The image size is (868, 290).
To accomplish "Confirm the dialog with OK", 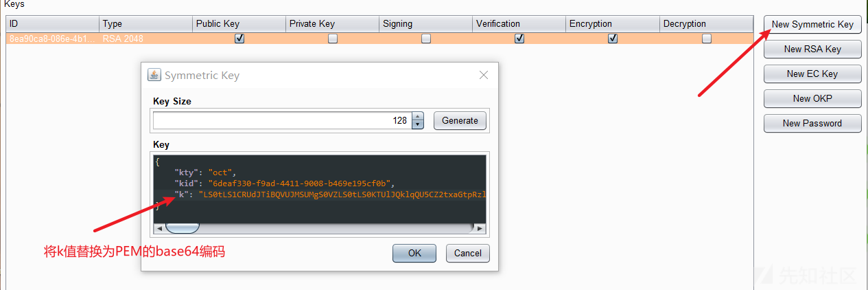I will click(x=414, y=253).
